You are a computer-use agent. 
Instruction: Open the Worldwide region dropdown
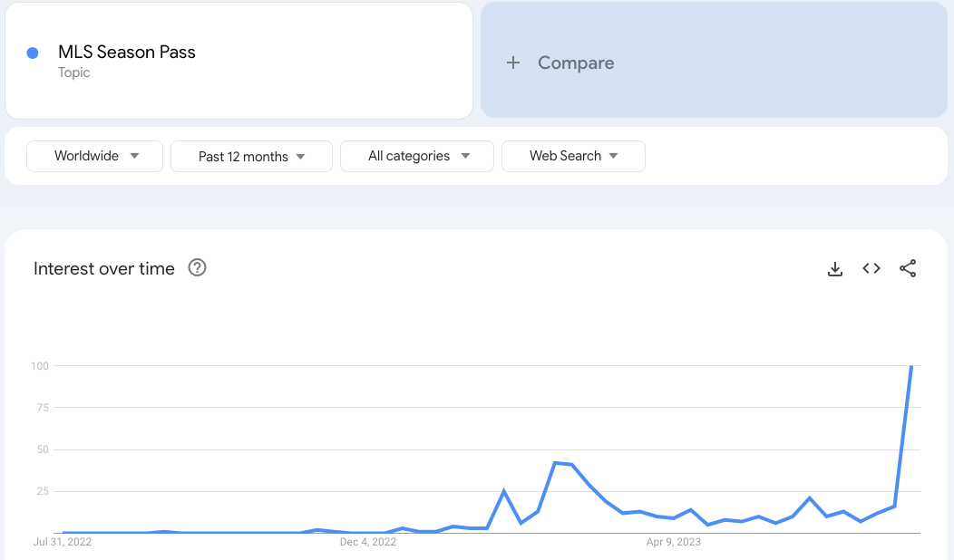(x=95, y=156)
